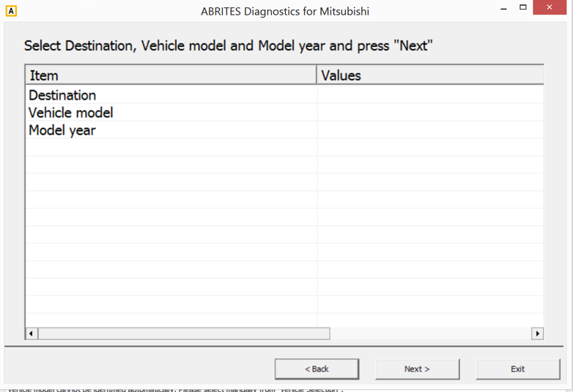The image size is (573, 392).
Task: Minimize the ABRITES Diagnostics window
Action: pyautogui.click(x=504, y=7)
